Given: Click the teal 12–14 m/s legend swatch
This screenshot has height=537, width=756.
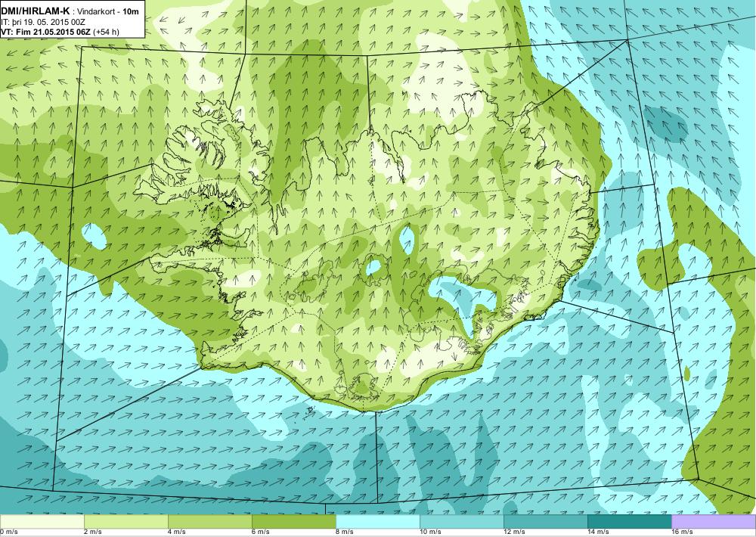Looking at the screenshot, I should [545, 522].
